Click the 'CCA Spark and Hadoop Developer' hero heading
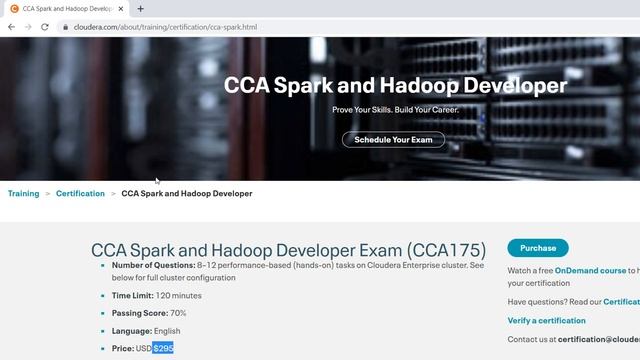 point(395,85)
